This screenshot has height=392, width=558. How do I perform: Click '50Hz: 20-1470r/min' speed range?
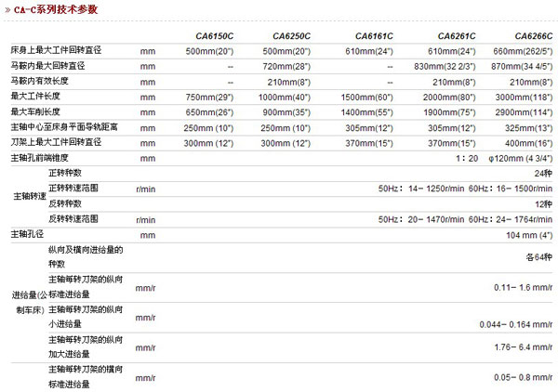[421, 219]
